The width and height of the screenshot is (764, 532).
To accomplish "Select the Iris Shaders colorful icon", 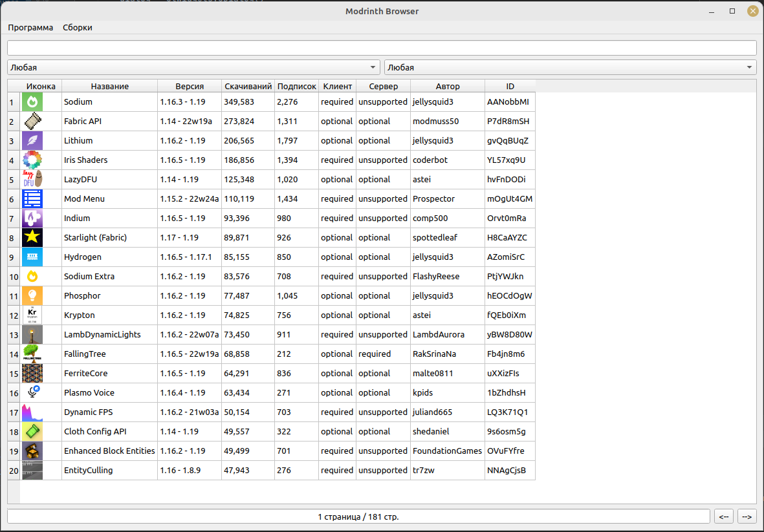I will point(32,160).
